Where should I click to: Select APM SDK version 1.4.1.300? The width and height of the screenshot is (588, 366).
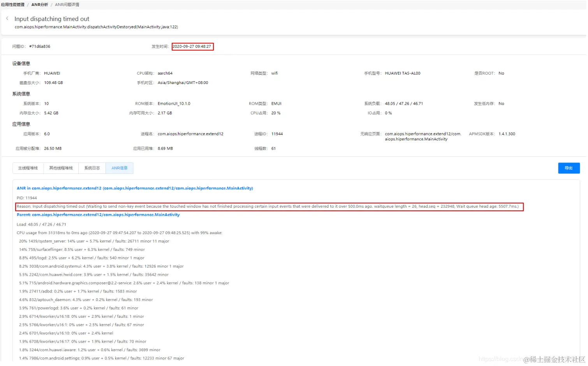pyautogui.click(x=507, y=134)
